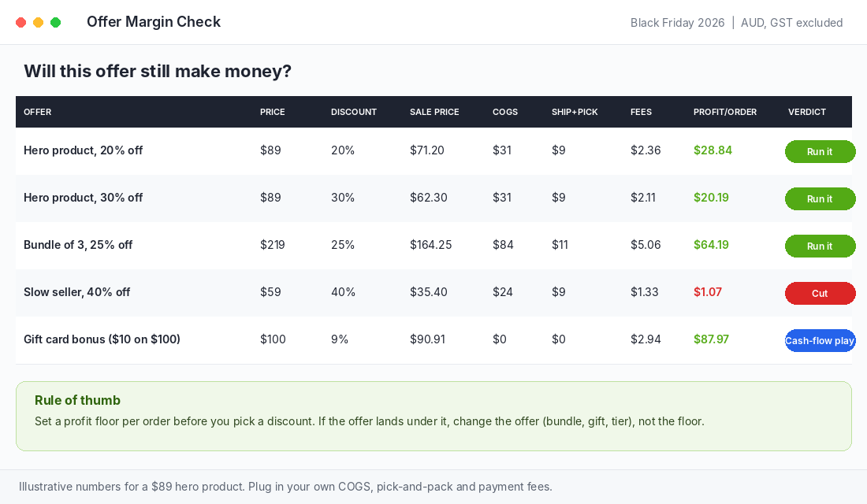
Task: Click the 'Rule of thumb' heading
Action: [77, 400]
